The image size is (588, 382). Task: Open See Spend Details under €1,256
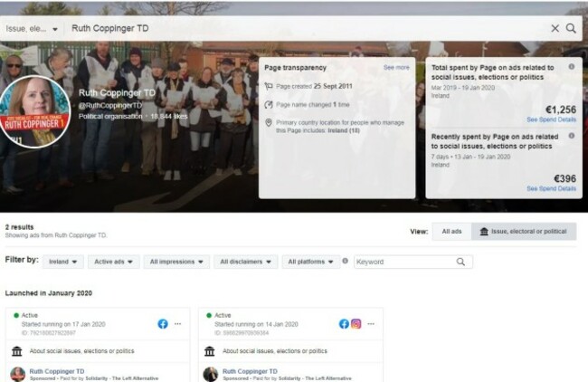pos(551,119)
